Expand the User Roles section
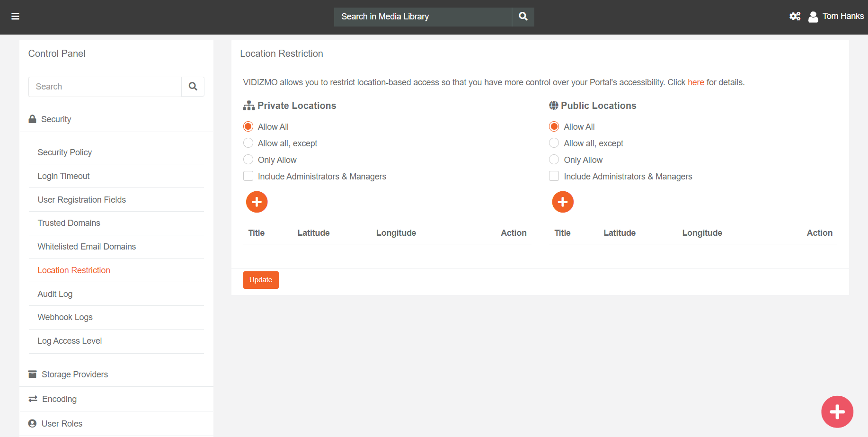The image size is (868, 437). [x=62, y=424]
